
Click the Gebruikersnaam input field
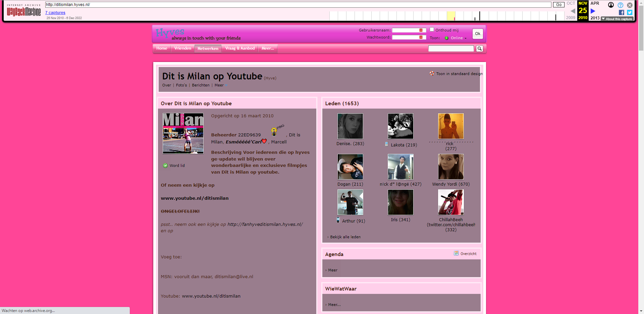(409, 30)
